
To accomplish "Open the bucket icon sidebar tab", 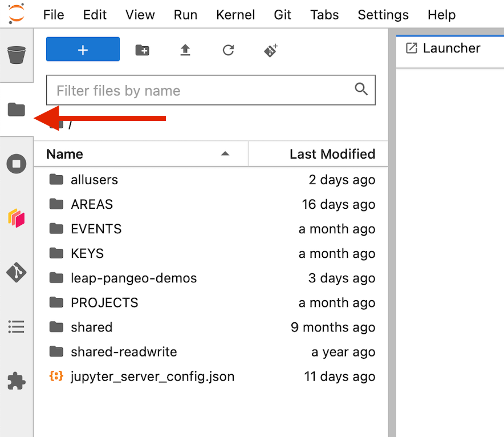I will click(x=17, y=55).
